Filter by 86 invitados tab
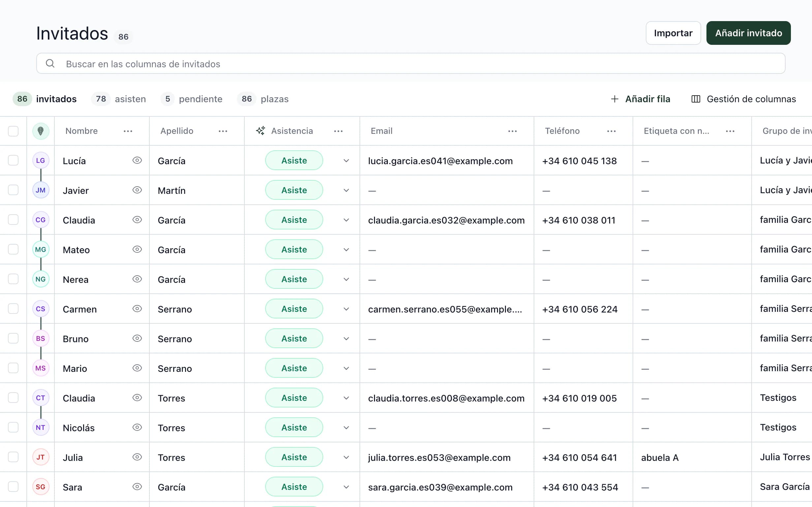The width and height of the screenshot is (812, 507). coord(45,99)
